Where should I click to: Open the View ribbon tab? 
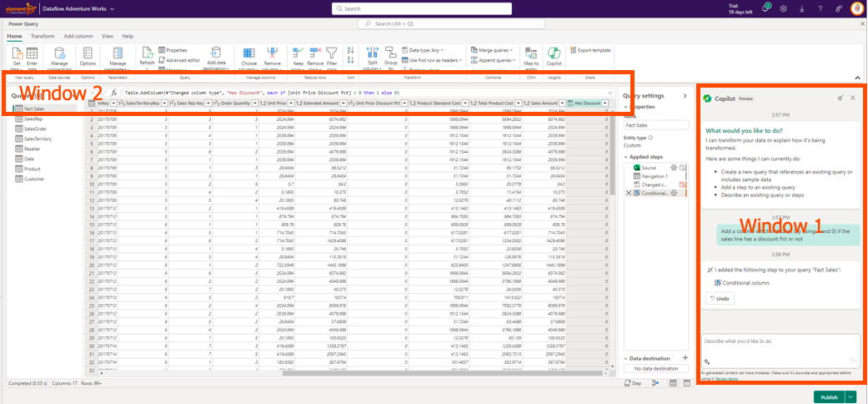coord(108,36)
